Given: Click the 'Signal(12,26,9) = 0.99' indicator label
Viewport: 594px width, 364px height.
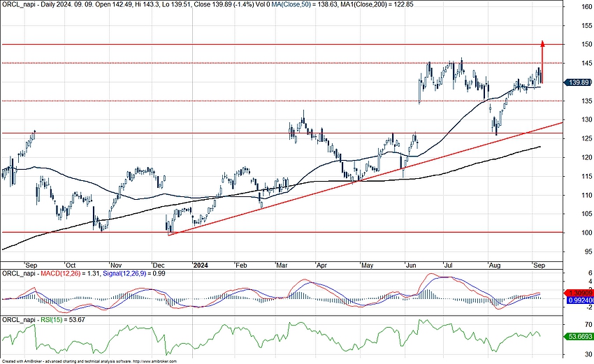Looking at the screenshot, I should tap(133, 273).
